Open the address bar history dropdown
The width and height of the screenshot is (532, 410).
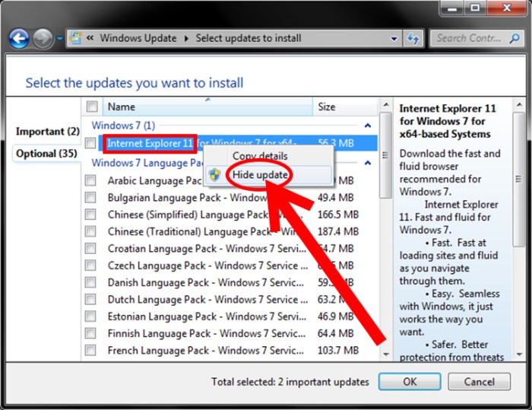tap(394, 38)
